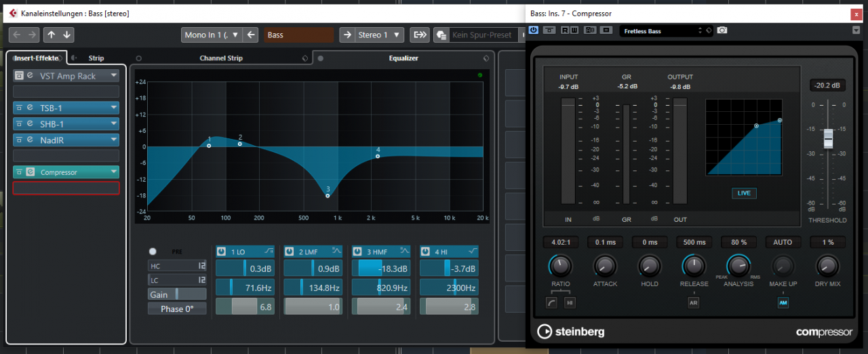Go to next channel with right arrow

[x=33, y=35]
